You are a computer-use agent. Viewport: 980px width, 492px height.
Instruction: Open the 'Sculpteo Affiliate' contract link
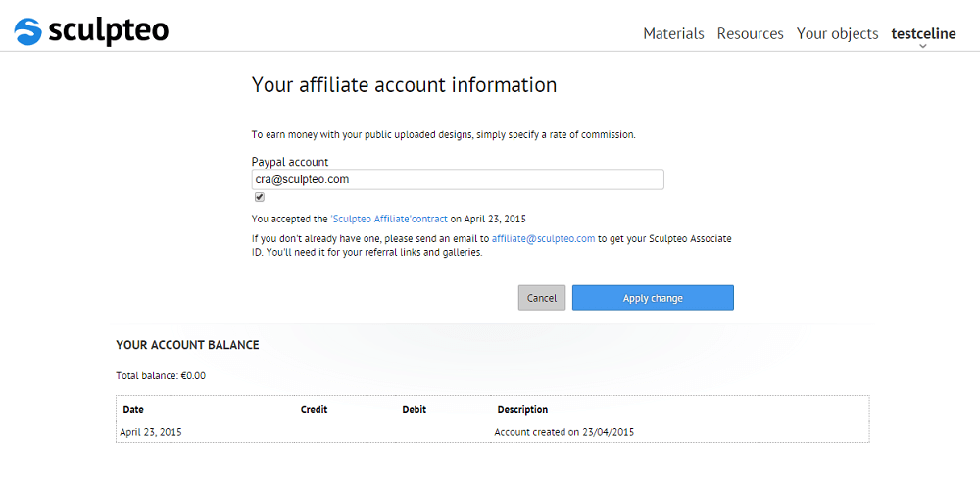tap(389, 220)
